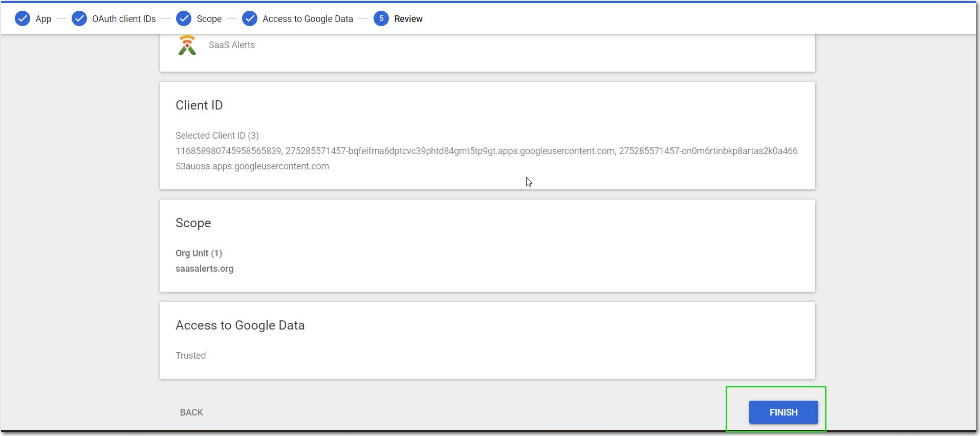Click the saasalerts.org org unit
980x436 pixels.
pos(204,269)
